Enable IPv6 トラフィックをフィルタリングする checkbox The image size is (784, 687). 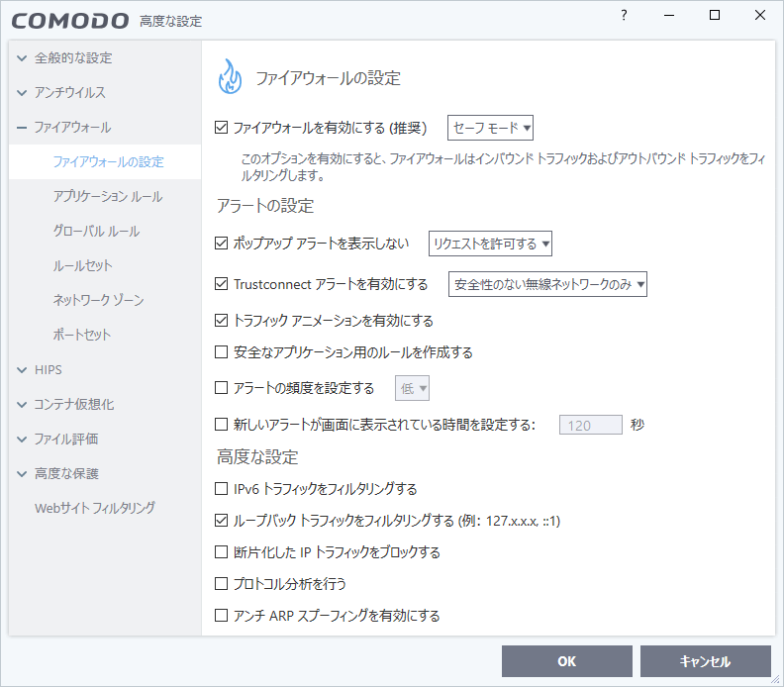point(222,489)
